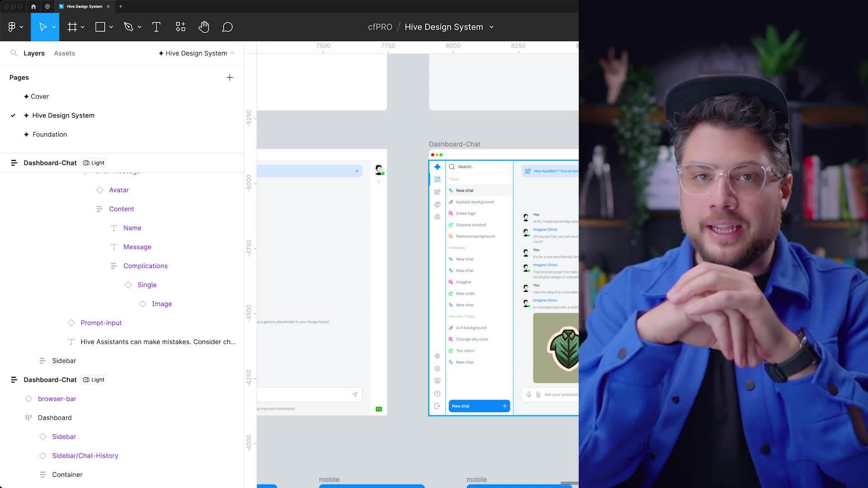Click the plus icon on blue New chat button
The image size is (868, 488).
click(505, 406)
